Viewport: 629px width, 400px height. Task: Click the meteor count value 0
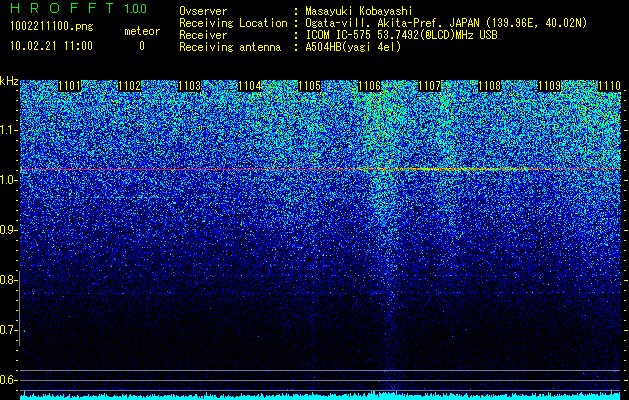(x=142, y=46)
